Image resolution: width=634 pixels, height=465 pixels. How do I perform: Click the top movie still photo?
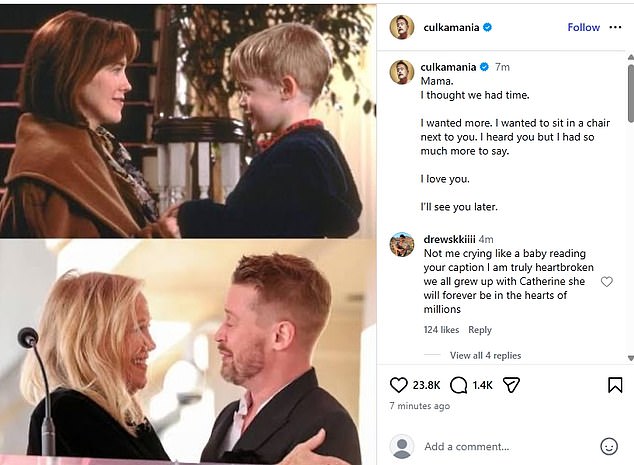(188, 120)
